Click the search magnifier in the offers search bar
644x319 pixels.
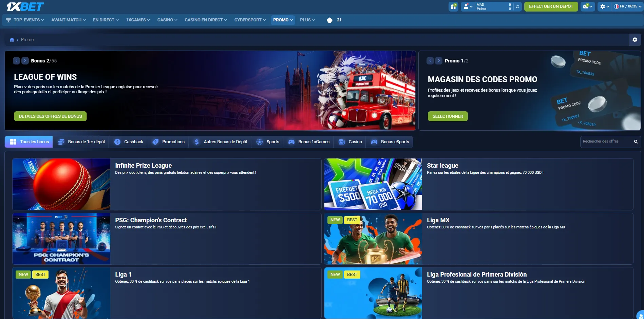pos(636,142)
